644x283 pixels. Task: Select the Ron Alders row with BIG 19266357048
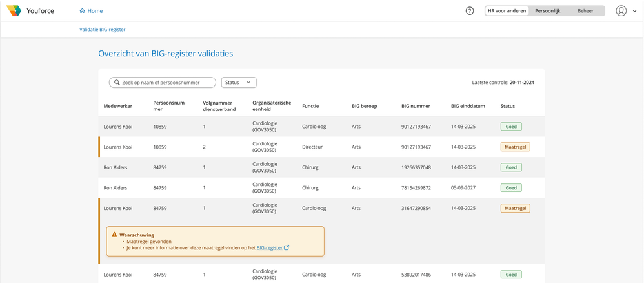pos(321,167)
